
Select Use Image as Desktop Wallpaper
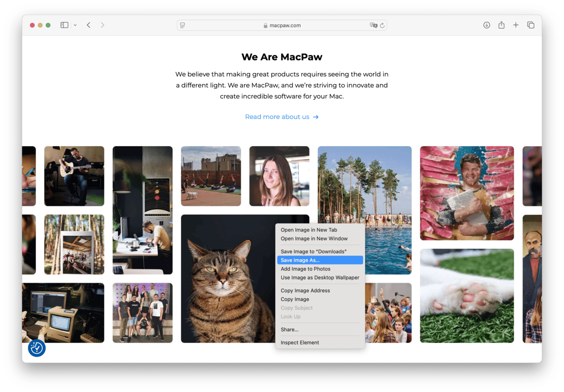pos(320,277)
